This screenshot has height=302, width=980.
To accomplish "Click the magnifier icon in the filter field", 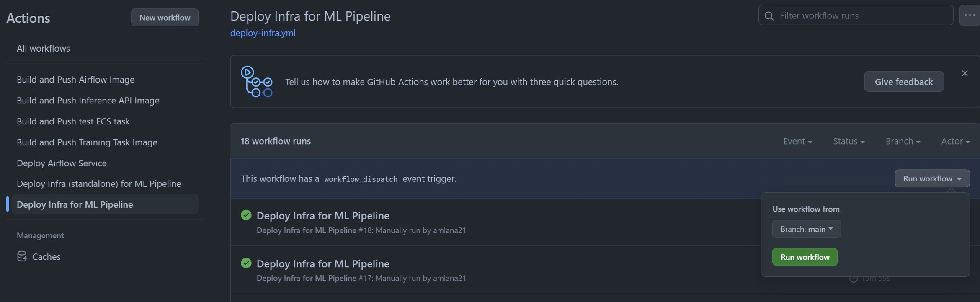I will [769, 15].
